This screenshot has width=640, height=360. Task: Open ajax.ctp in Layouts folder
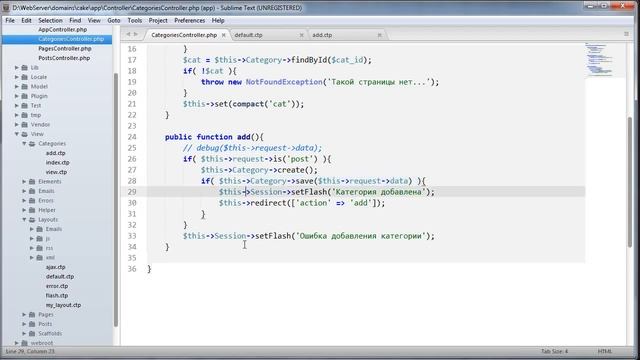tap(56, 267)
